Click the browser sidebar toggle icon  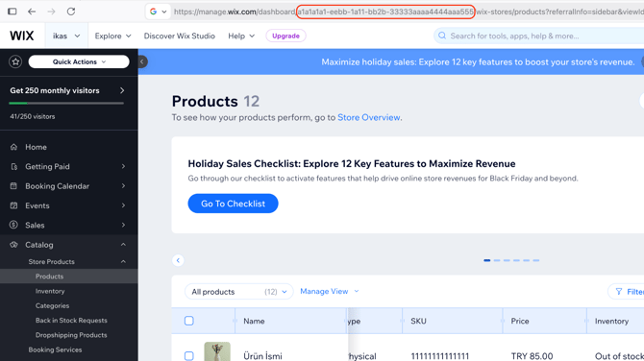12,12
